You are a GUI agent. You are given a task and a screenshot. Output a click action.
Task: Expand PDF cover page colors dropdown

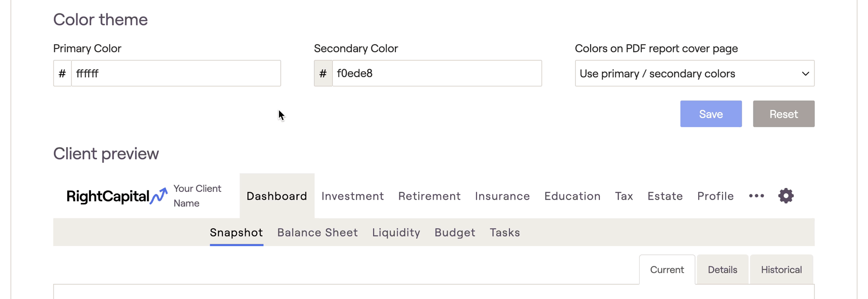point(694,73)
